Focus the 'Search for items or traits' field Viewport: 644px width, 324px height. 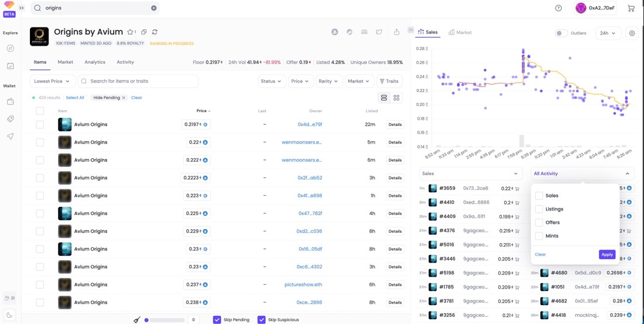(138, 81)
